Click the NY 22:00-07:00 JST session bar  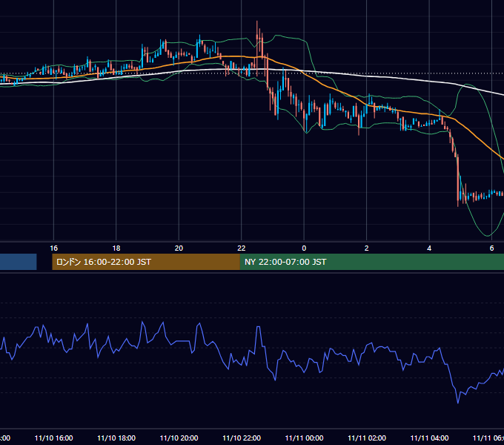coord(372,262)
